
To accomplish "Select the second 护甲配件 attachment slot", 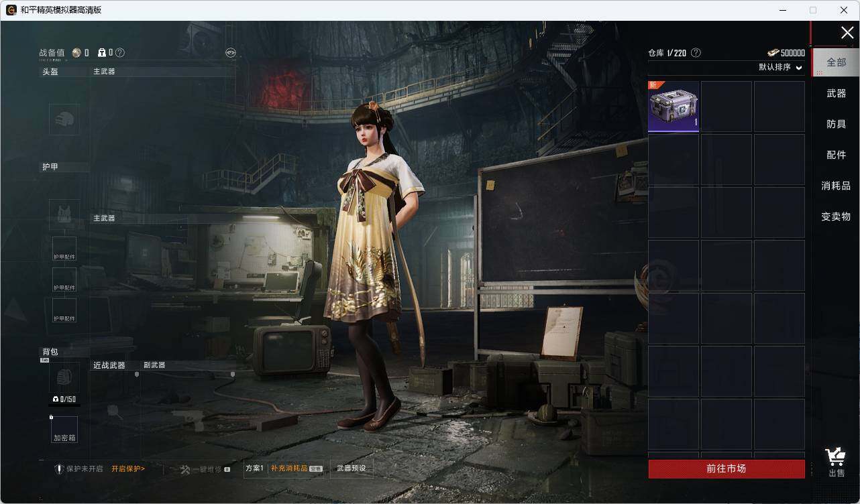I will [x=64, y=279].
